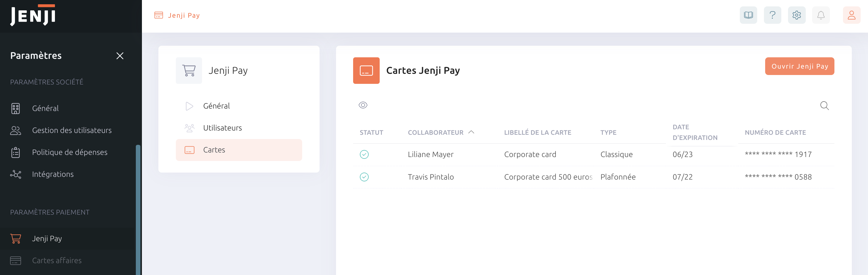Open the notifications bell
The height and width of the screenshot is (275, 868).
coord(821,15)
